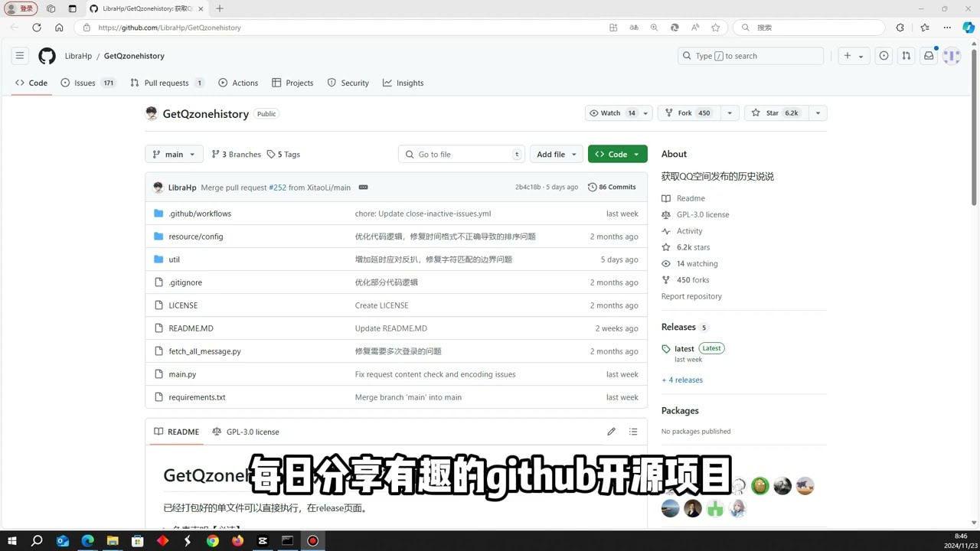Open main.py file
Screen dimensions: 980x551
coord(182,374)
